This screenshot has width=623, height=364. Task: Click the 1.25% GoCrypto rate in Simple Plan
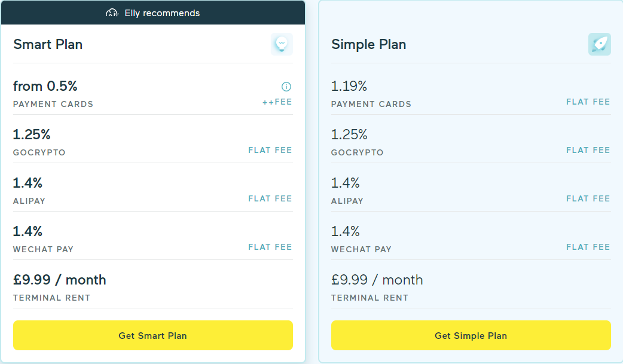[349, 134]
